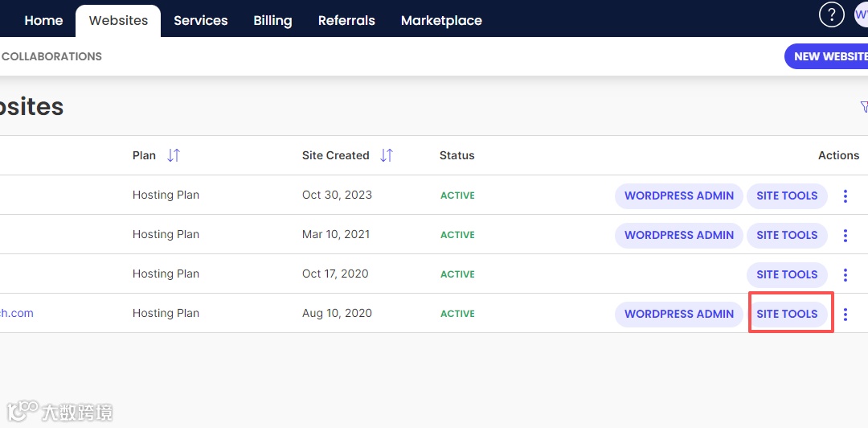Viewport: 868px width, 428px height.
Task: Open Site Tools for Oct 17, 2020 site
Action: (787, 274)
